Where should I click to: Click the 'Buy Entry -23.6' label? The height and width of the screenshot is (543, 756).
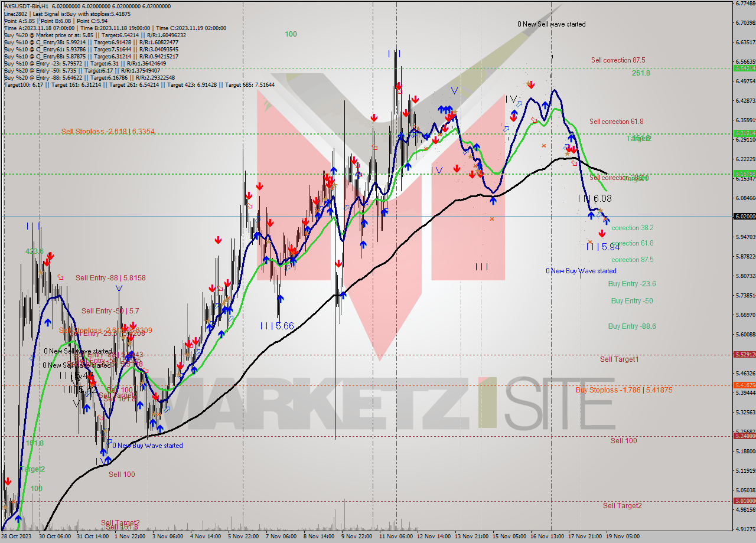[632, 284]
